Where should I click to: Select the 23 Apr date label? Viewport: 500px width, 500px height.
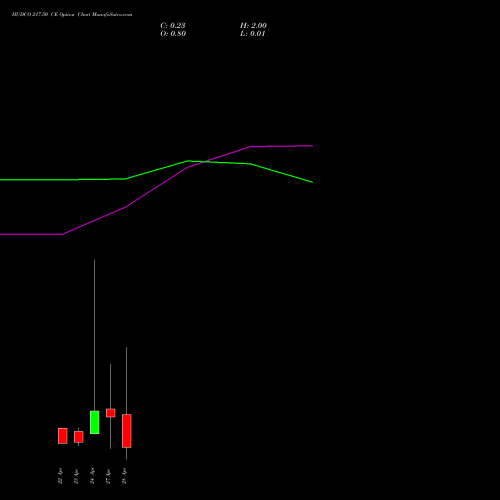76,476
